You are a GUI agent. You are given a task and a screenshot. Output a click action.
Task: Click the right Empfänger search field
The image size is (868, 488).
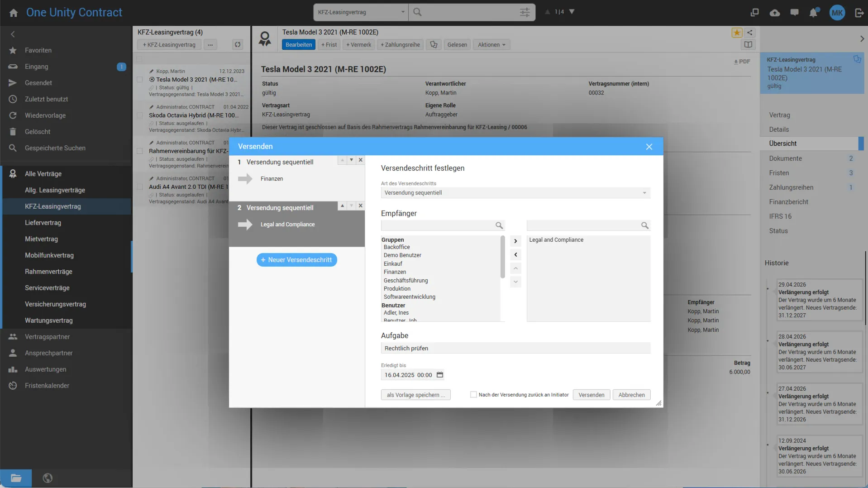click(588, 225)
